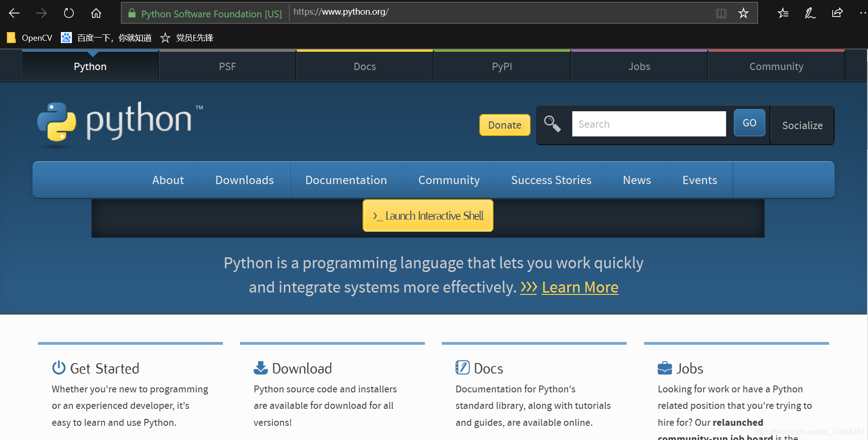Click the yellow Donate button

[505, 125]
